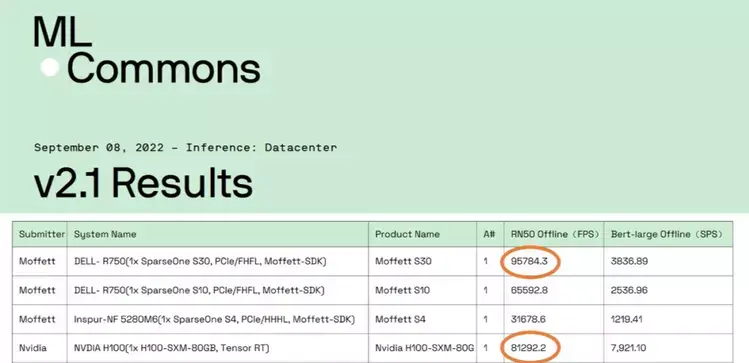This screenshot has height=363, width=749.
Task: Click the Nvidia submitter cell
Action: tap(33, 348)
